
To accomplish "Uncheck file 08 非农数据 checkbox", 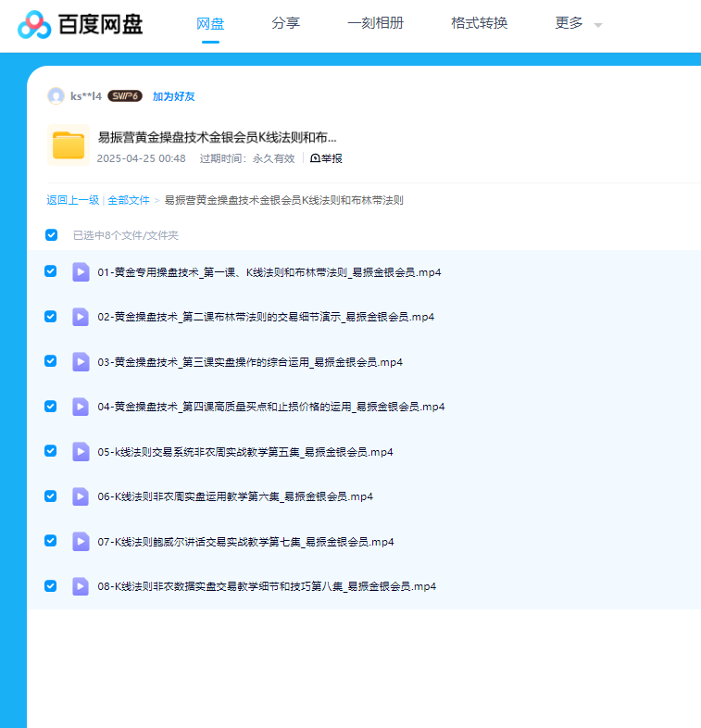I will point(51,585).
